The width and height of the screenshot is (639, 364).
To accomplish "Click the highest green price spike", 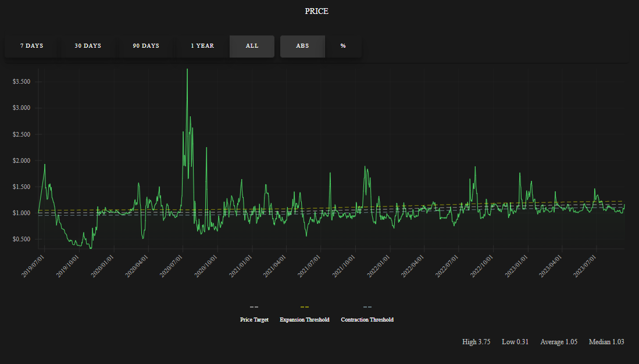I will point(187,70).
